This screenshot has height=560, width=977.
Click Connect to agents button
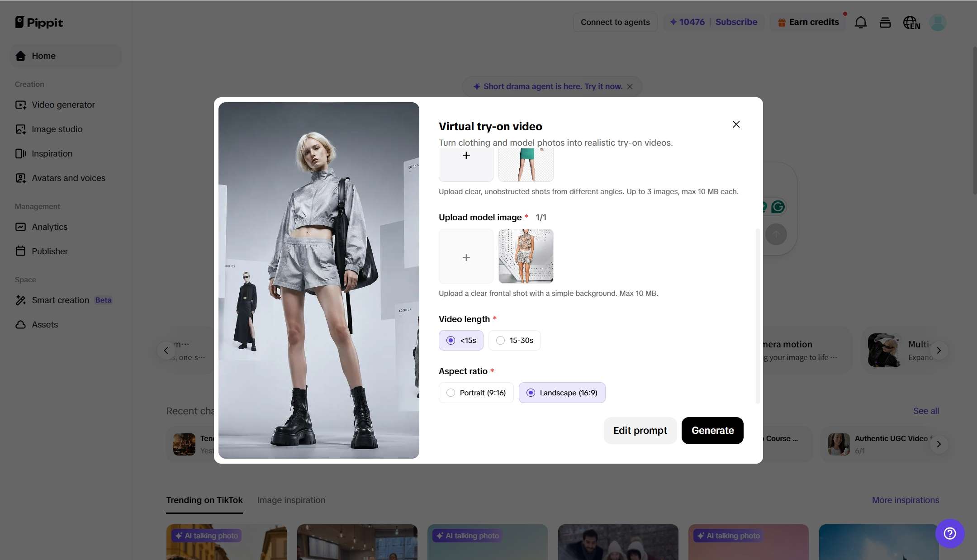(x=615, y=22)
